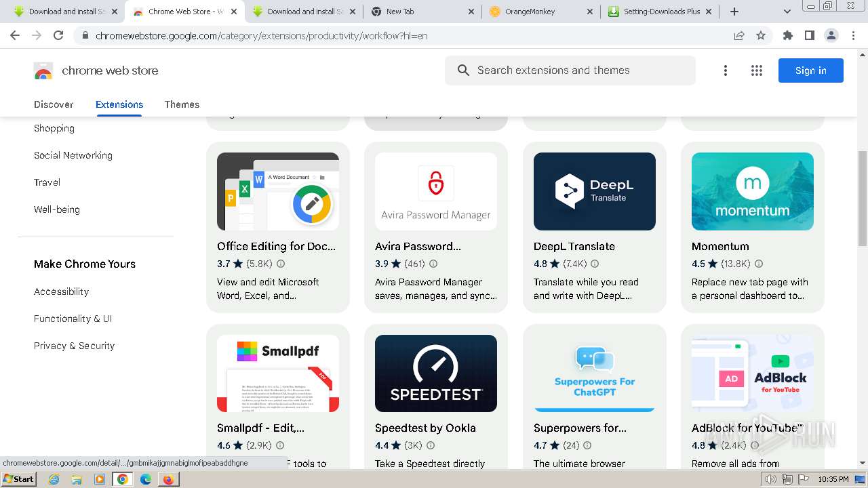Open Internet Explorer from taskbar
This screenshot has width=868, height=488.
click(x=54, y=479)
